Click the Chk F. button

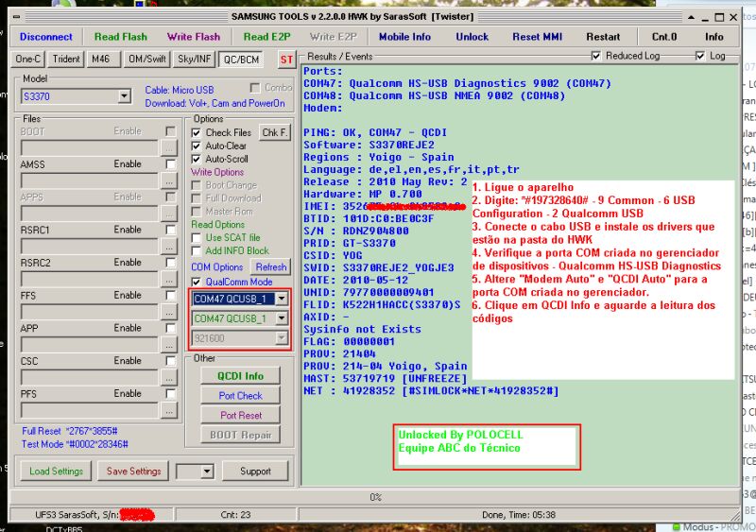coord(275,132)
